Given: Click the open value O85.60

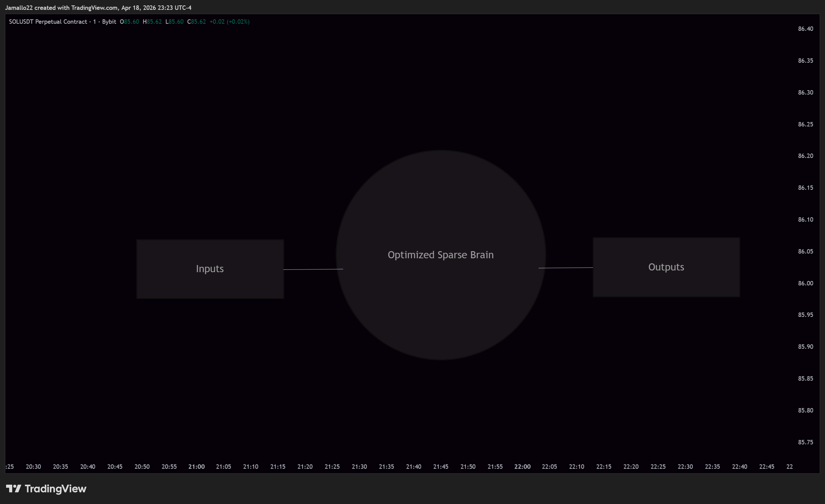Looking at the screenshot, I should (x=130, y=22).
